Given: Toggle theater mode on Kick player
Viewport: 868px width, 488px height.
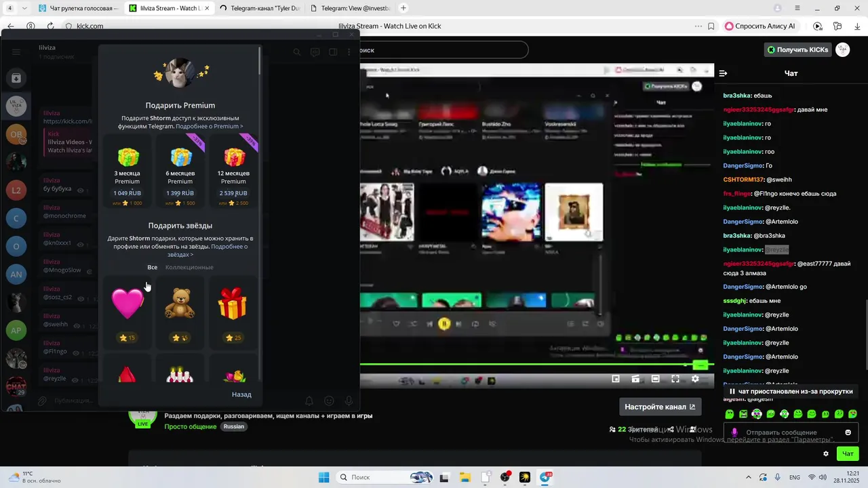Looking at the screenshot, I should 656,379.
